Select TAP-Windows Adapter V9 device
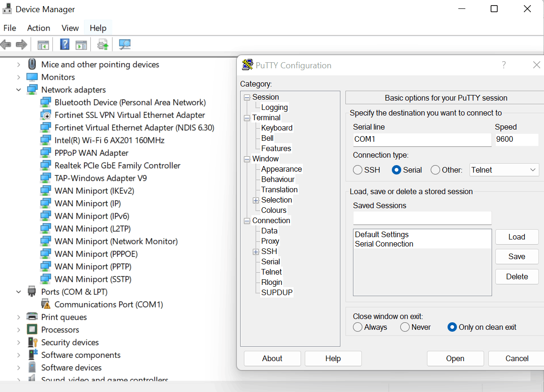 pyautogui.click(x=101, y=178)
